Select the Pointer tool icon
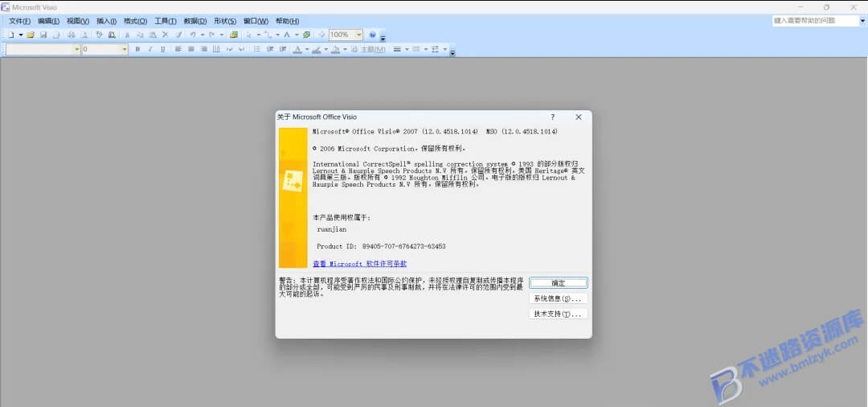The height and width of the screenshot is (407, 868). coord(248,35)
